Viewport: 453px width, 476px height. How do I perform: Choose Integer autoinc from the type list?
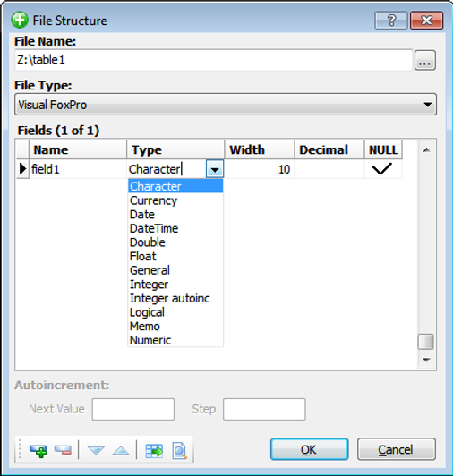[x=175, y=298]
